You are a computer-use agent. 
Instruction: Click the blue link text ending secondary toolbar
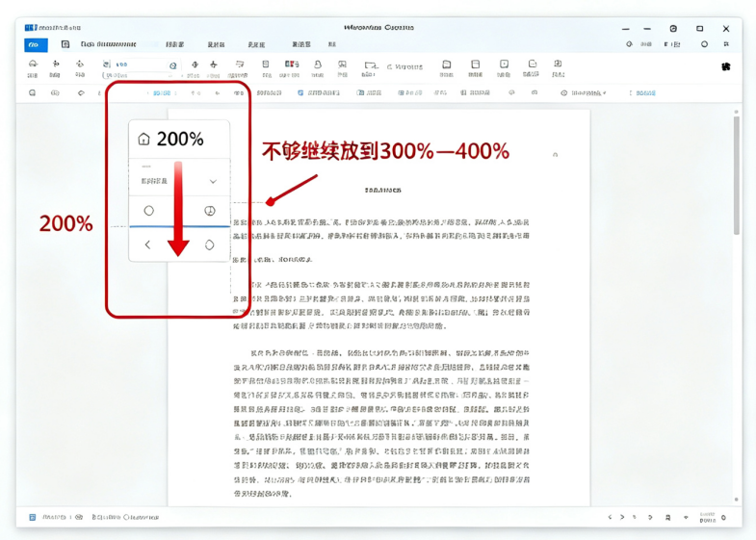pyautogui.click(x=645, y=93)
